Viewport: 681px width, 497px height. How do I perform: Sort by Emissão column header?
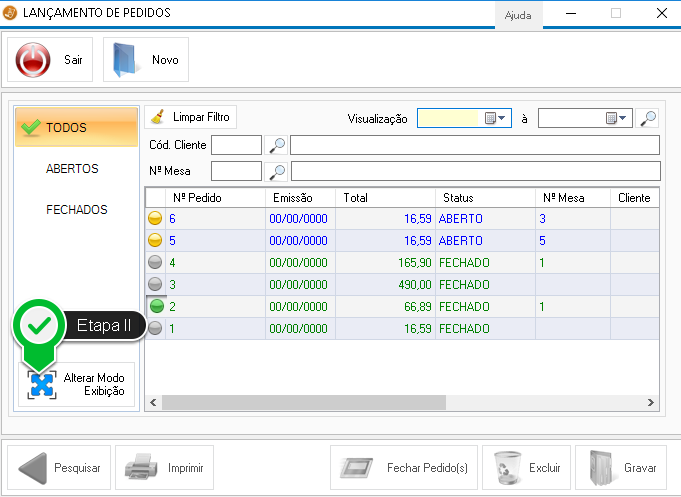tap(300, 198)
